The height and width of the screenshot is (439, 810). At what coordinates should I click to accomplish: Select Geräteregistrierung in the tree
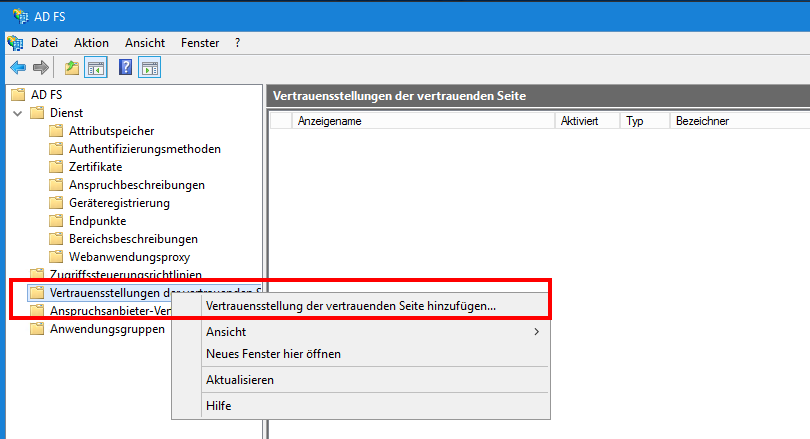tap(119, 203)
